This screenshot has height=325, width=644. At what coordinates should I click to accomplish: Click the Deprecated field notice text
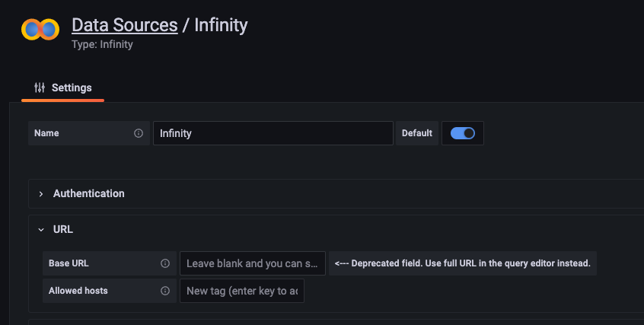463,263
